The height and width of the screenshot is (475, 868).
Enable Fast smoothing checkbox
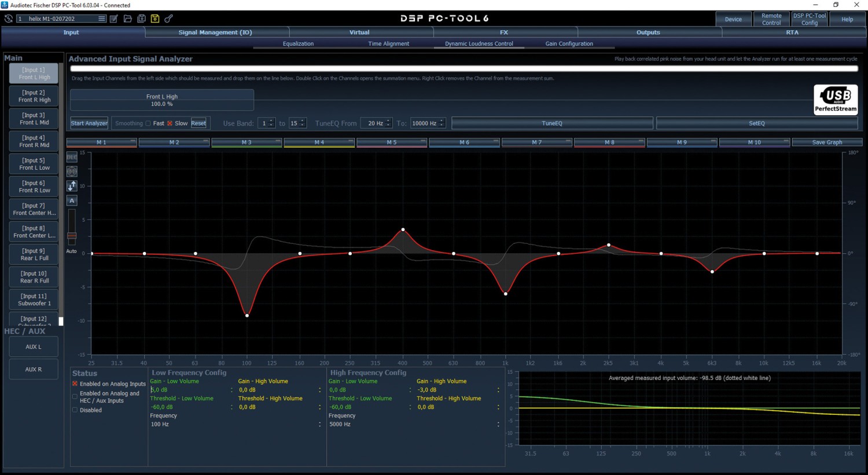point(148,123)
